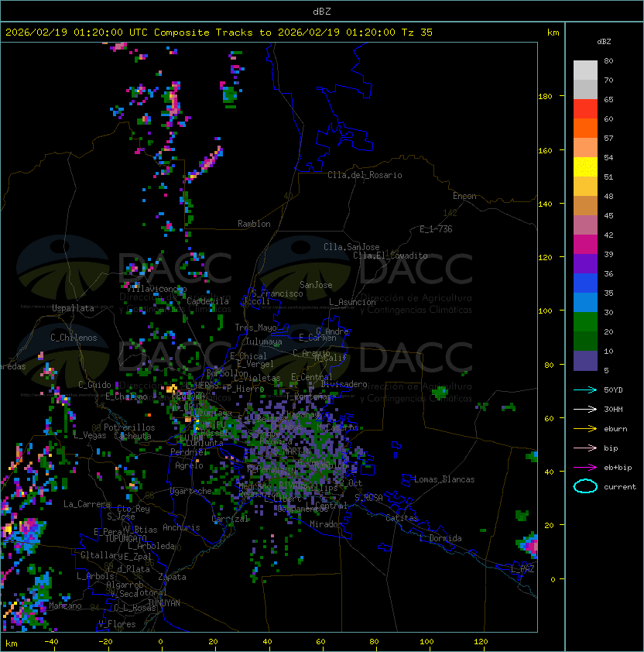Click the Clla.del_Rosario label

coord(365,175)
